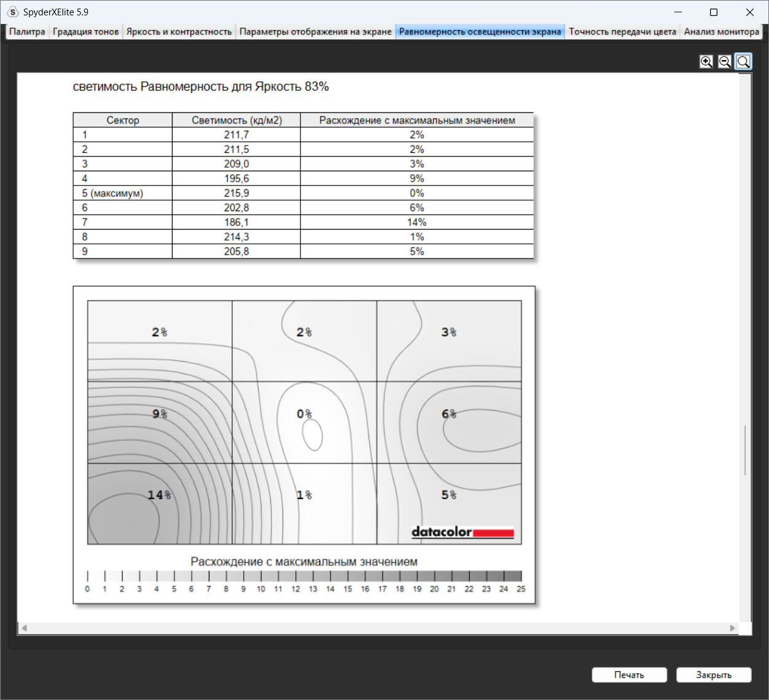
Task: Open Яркость и контрастность tab
Action: tap(179, 32)
